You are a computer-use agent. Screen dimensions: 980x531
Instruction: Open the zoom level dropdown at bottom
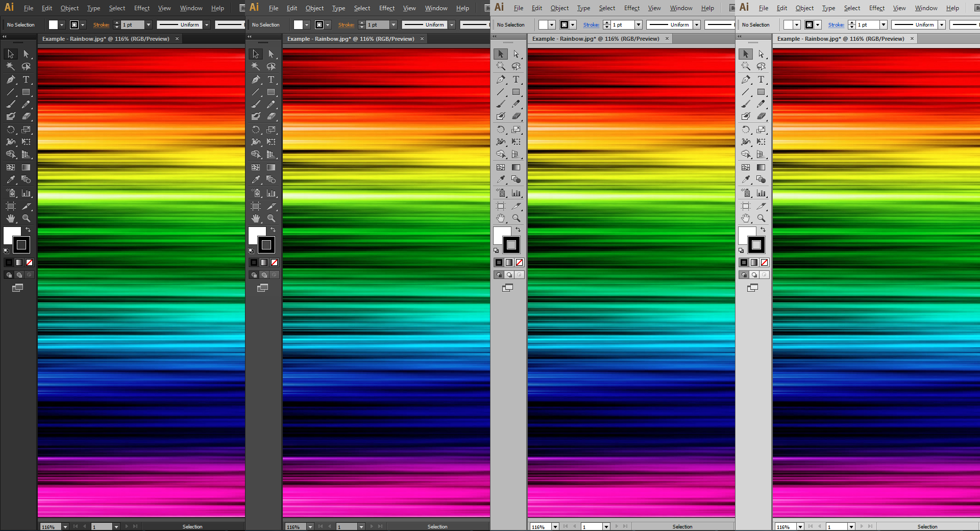point(65,526)
